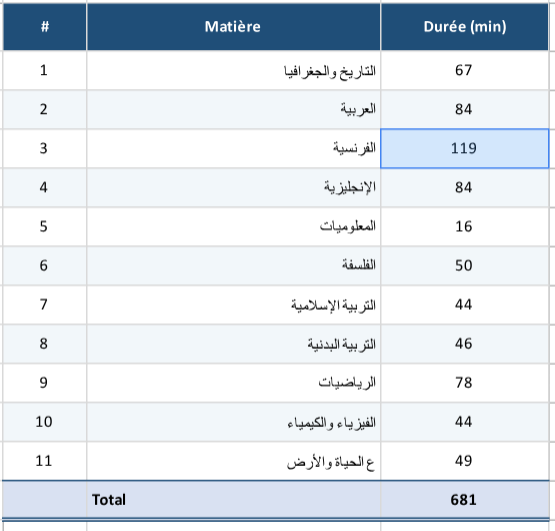555x531 pixels.
Task: Click the subject cell 'العربية'
Action: pyautogui.click(x=234, y=109)
